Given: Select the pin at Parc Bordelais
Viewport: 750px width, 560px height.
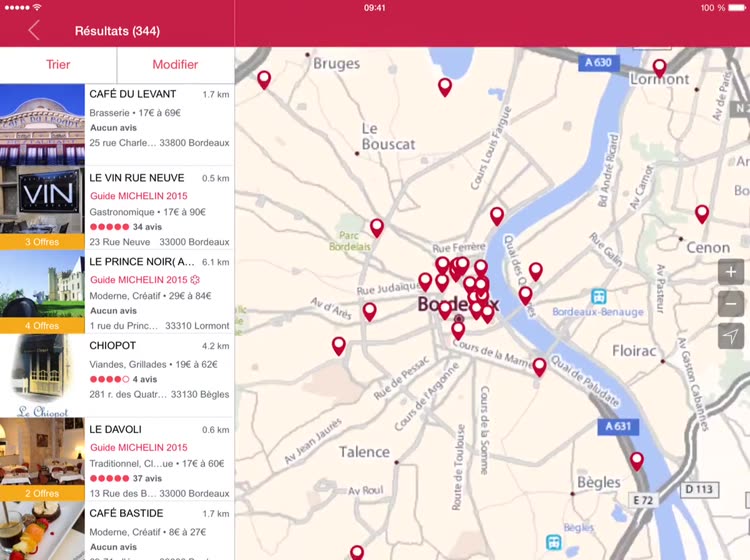Looking at the screenshot, I should [377, 228].
